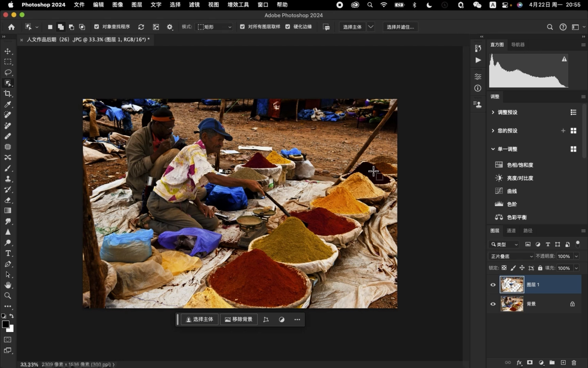Click the zoom percentage field 33.33%
The height and width of the screenshot is (368, 588).
[x=29, y=364]
